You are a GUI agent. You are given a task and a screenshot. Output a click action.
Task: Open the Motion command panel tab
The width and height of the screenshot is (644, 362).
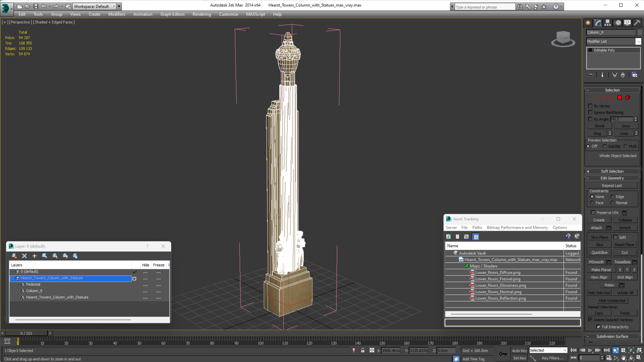click(x=618, y=23)
